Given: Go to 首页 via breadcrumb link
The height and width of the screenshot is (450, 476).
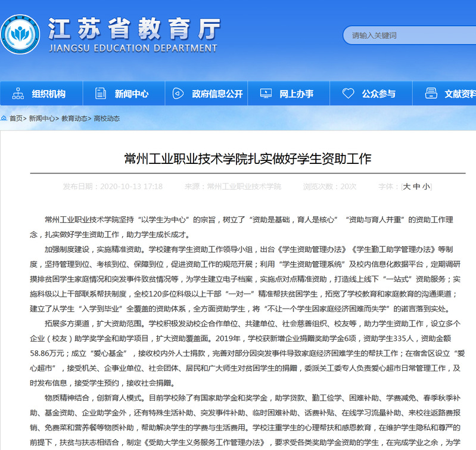Looking at the screenshot, I should click(16, 119).
